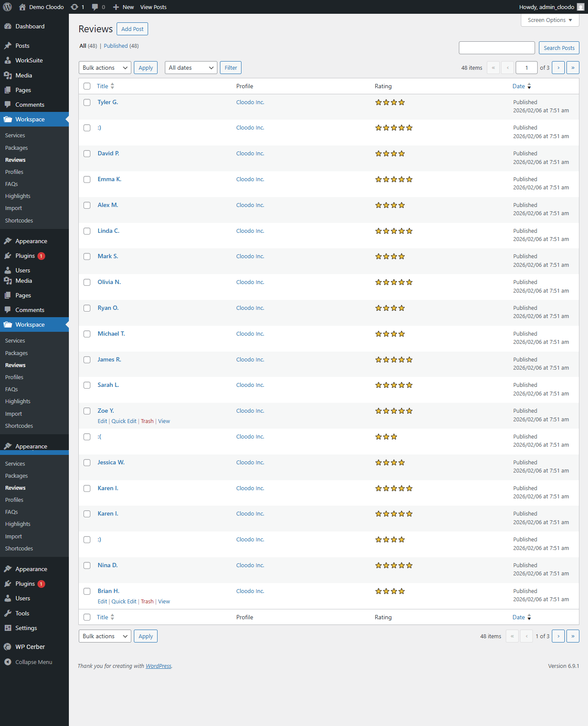View the Brian H. review

pyautogui.click(x=164, y=602)
